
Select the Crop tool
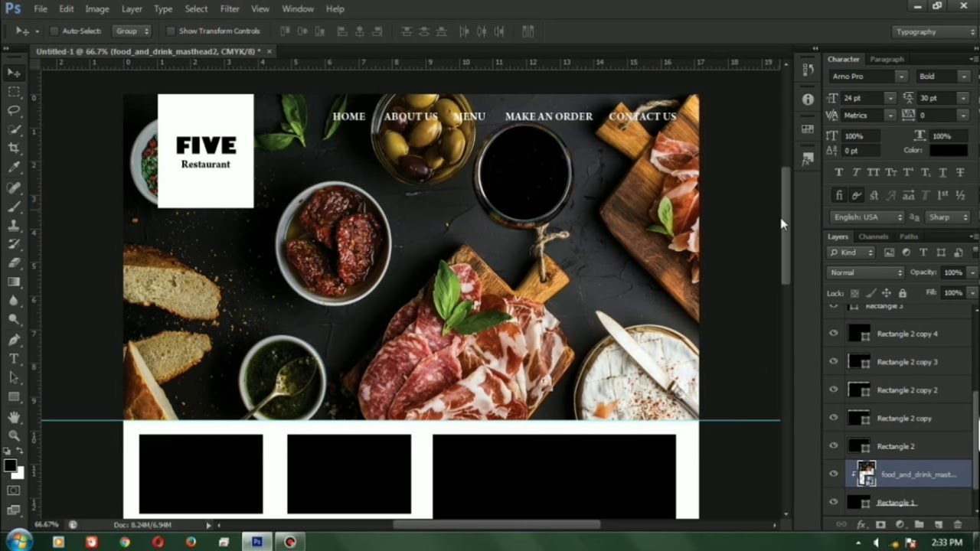14,148
